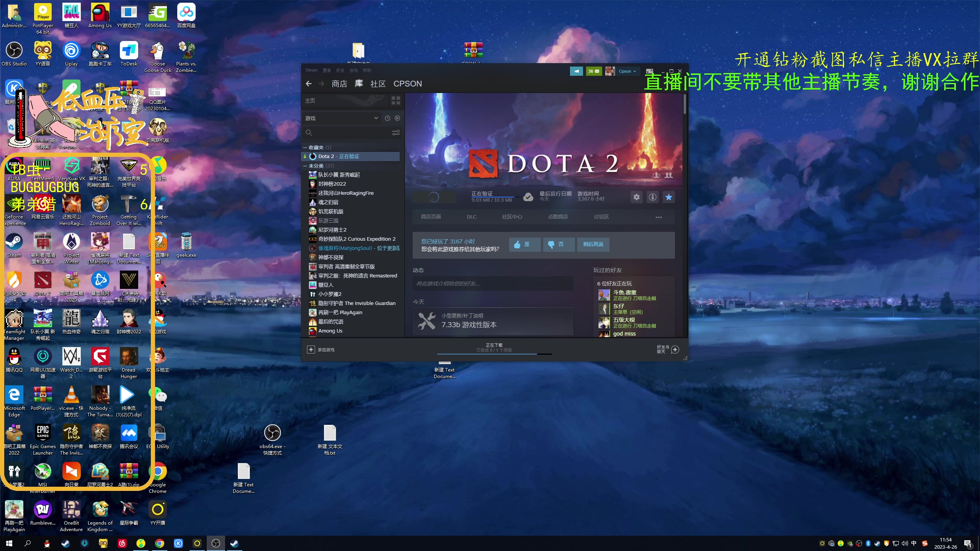Open advanced library filter options
The height and width of the screenshot is (551, 980).
[x=396, y=133]
